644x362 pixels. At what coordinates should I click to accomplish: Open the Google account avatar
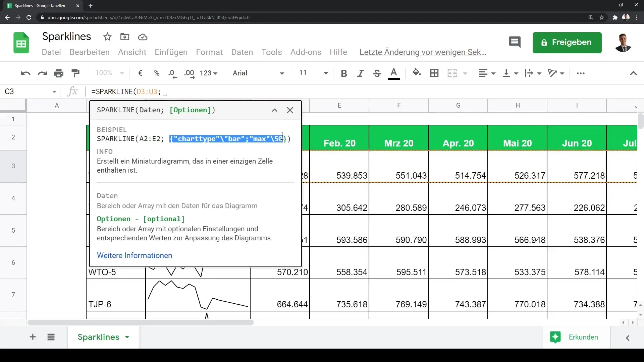click(x=623, y=43)
